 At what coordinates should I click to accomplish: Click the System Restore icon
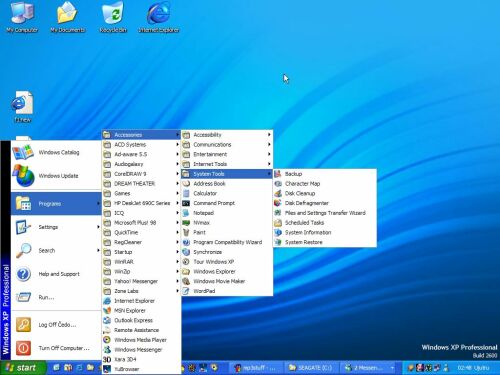(278, 242)
